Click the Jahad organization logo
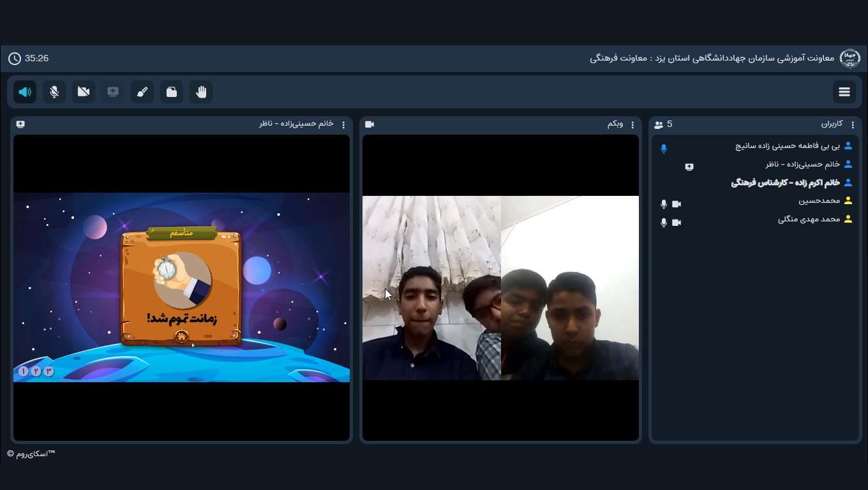Image resolution: width=868 pixels, height=490 pixels. (x=849, y=59)
